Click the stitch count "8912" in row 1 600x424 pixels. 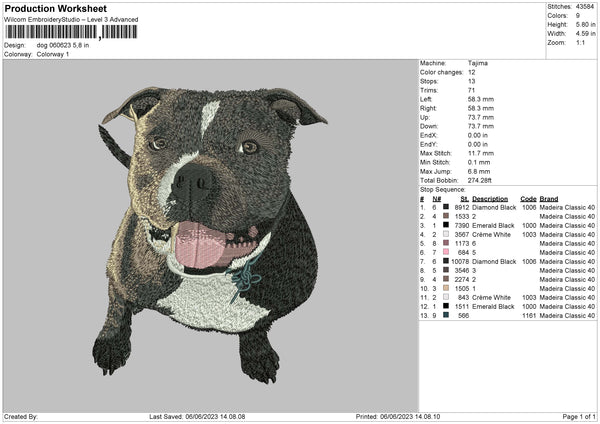461,207
